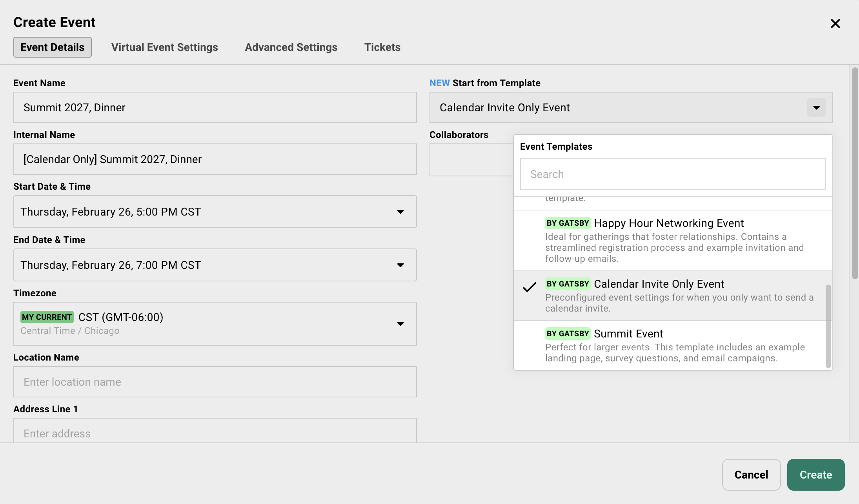This screenshot has width=859, height=504.
Task: Expand the Start Date & Time dropdown
Action: click(400, 212)
